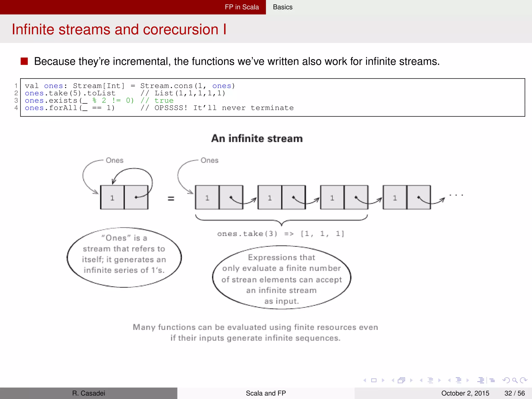Click the previous slide arrow in navigation bar
The width and height of the screenshot is (532, 399).
pyautogui.click(x=365, y=380)
